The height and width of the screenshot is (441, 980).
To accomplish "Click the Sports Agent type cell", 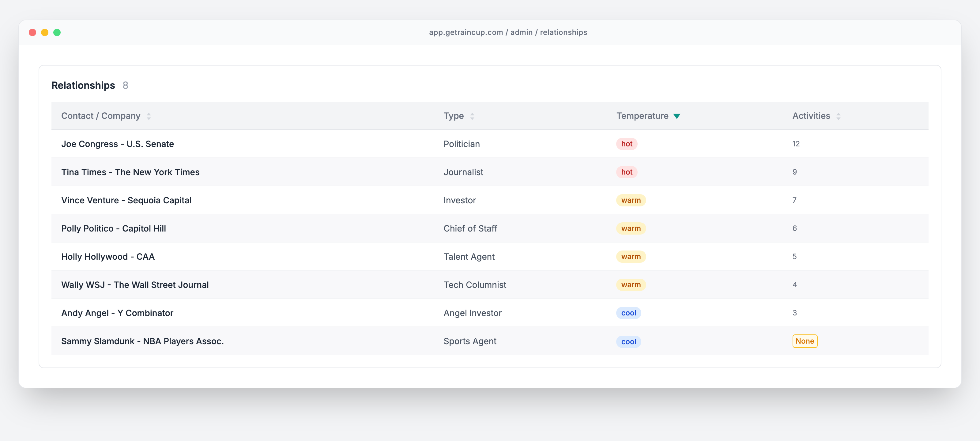I will pos(470,341).
